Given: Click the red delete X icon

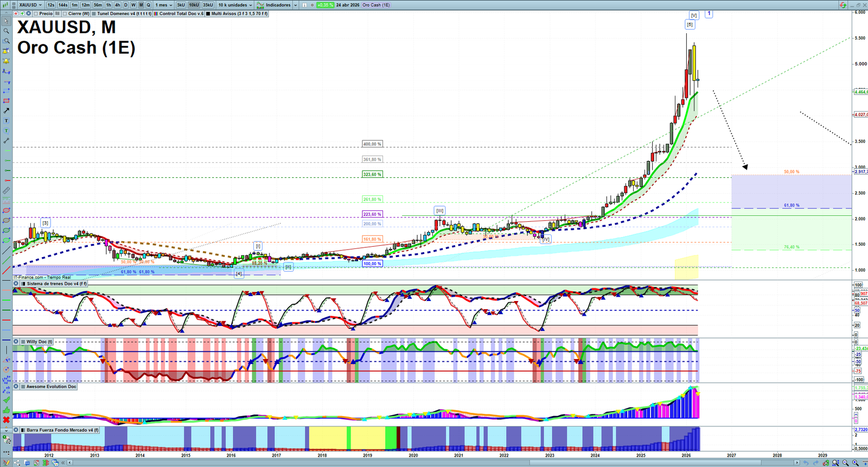Looking at the screenshot, I should click(7, 420).
